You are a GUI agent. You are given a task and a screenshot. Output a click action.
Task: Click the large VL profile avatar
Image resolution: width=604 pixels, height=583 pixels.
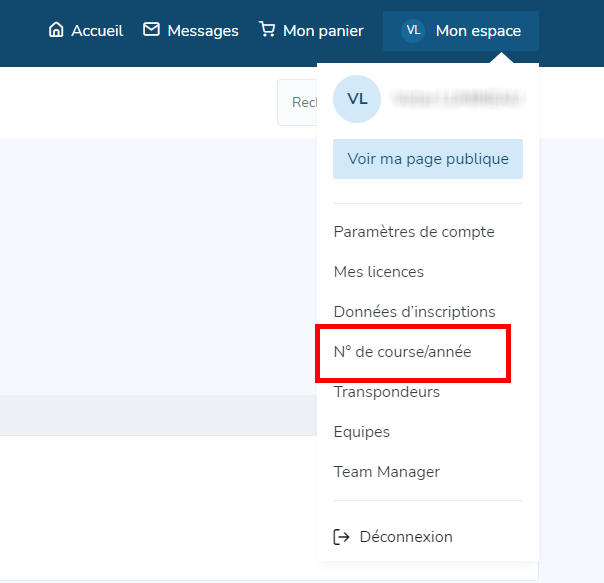point(357,99)
